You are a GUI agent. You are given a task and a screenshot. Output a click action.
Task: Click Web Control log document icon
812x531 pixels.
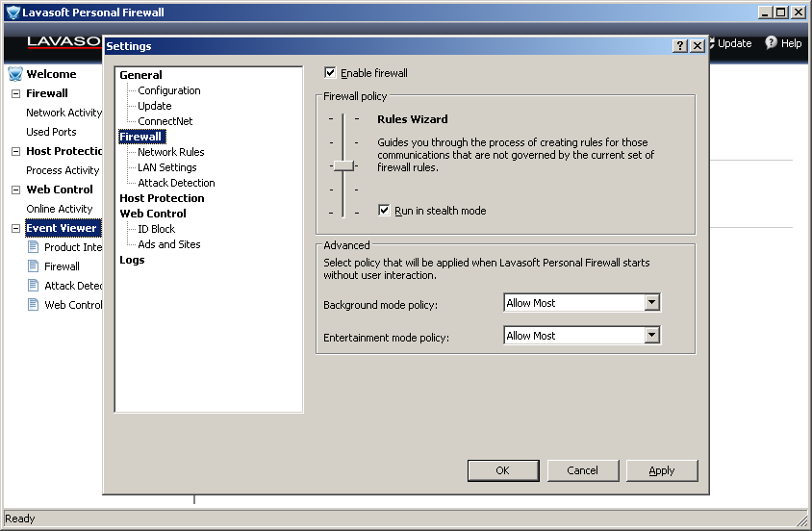click(x=33, y=304)
